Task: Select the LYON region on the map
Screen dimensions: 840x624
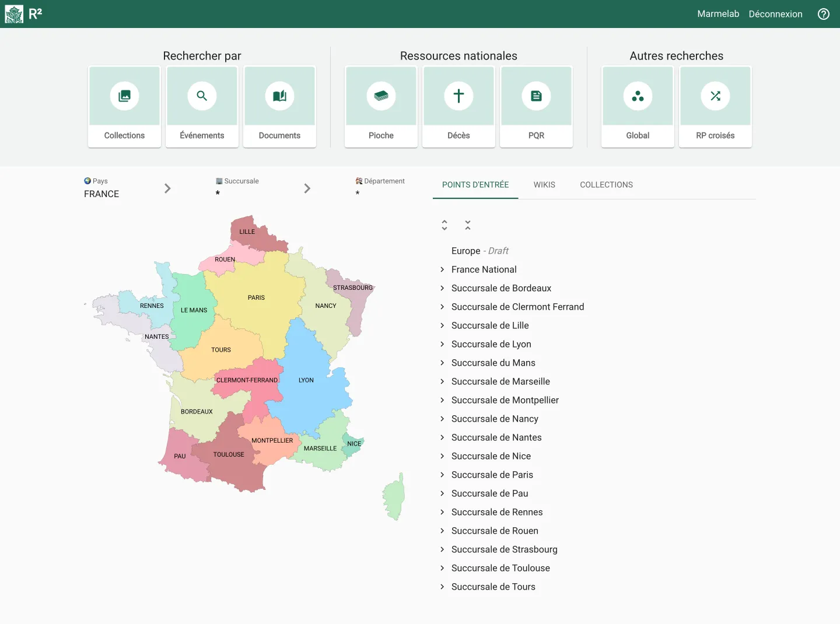Action: point(306,380)
